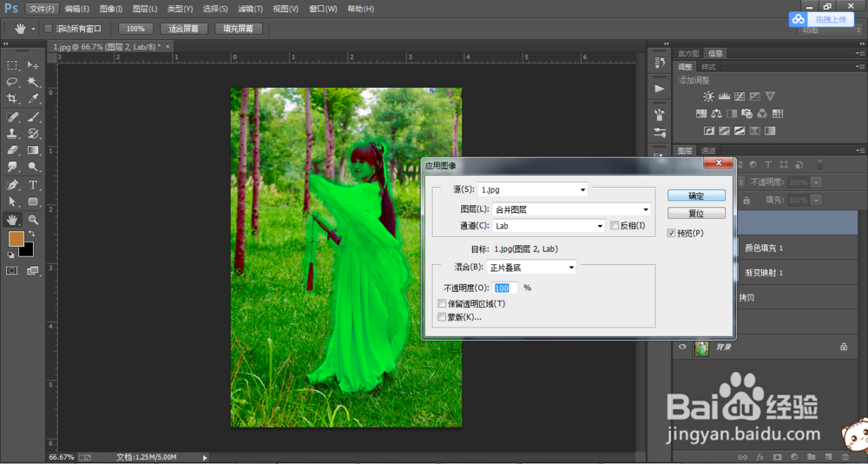Select the Horizontal Type tool
Screen dimensions: 868x464
[x=33, y=185]
